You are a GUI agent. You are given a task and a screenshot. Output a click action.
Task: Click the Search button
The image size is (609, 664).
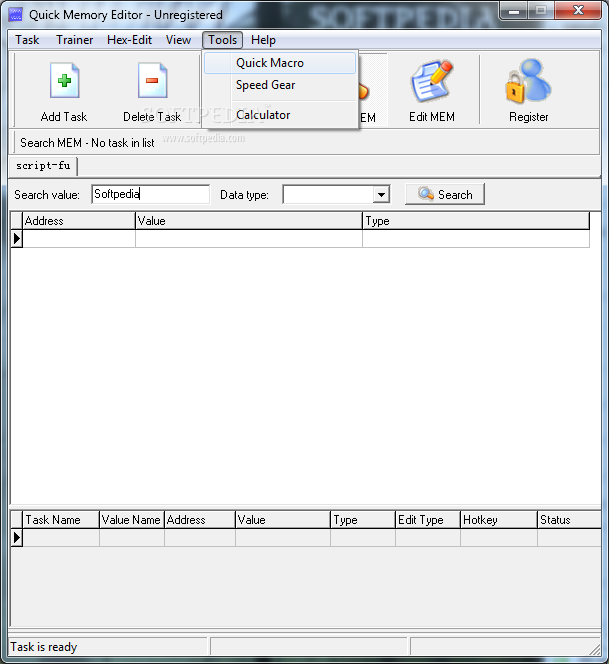pos(445,194)
